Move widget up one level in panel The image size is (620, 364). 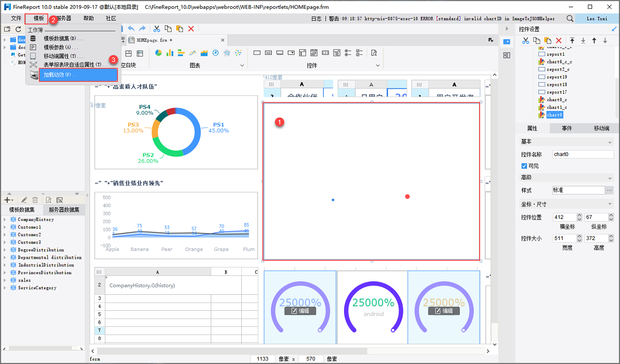click(594, 40)
